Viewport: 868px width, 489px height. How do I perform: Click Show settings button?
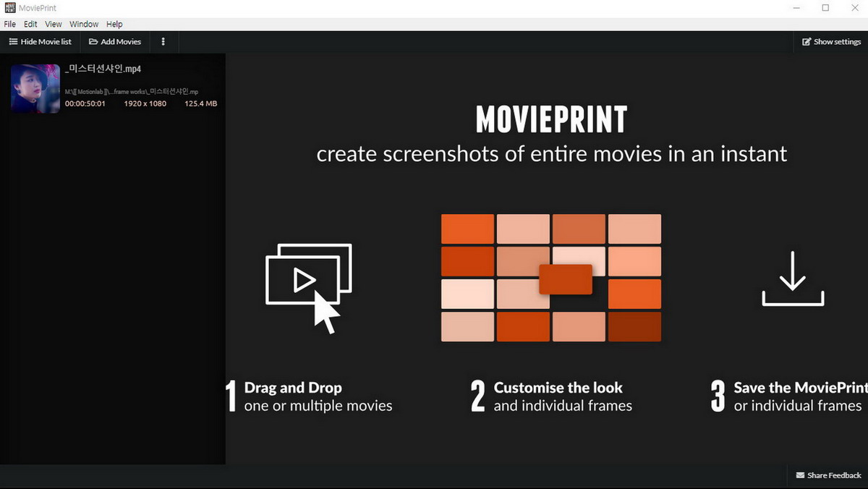point(831,42)
